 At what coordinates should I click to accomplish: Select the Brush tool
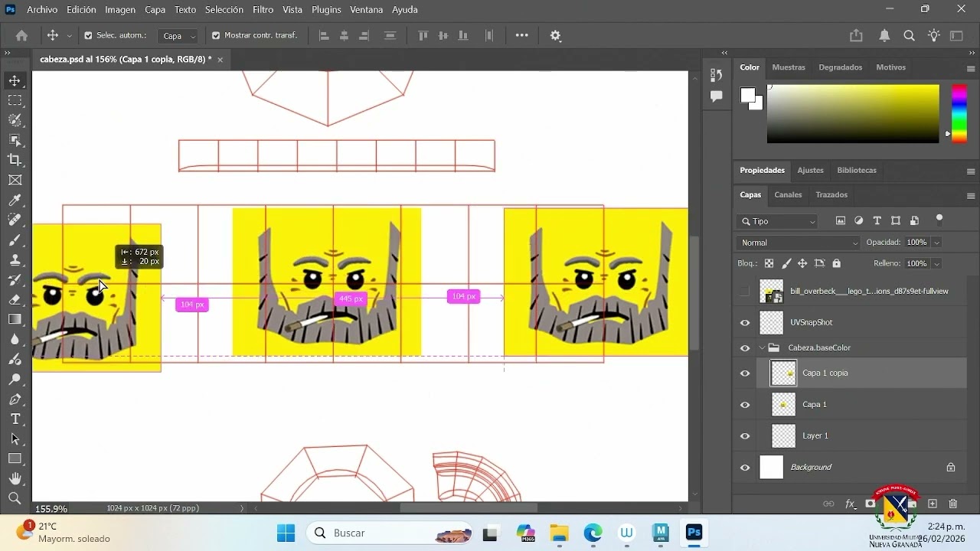click(x=15, y=240)
